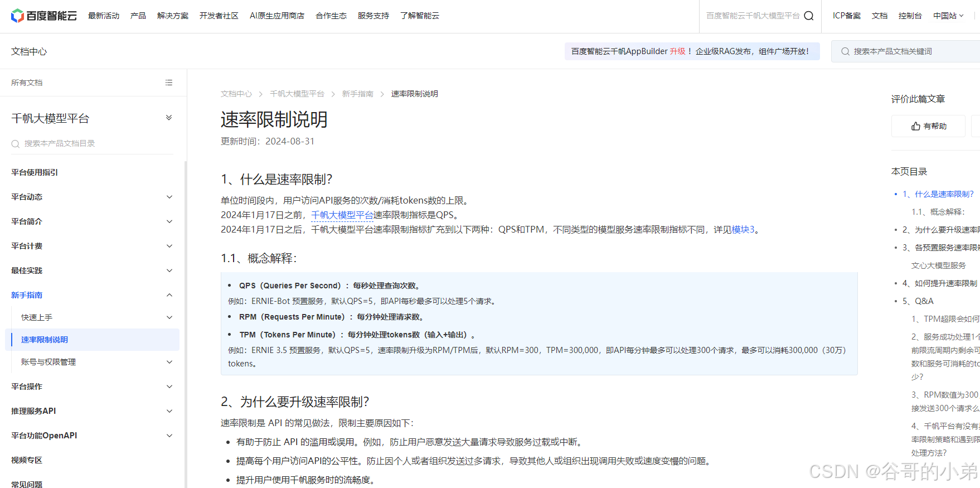The image size is (980, 488).
Task: Open the 控制台 console link
Action: 910,16
